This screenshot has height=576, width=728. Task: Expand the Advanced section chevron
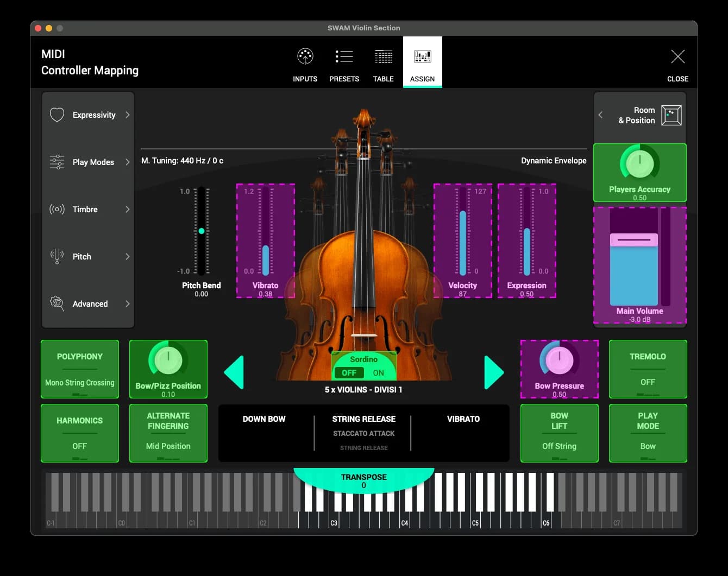[128, 303]
